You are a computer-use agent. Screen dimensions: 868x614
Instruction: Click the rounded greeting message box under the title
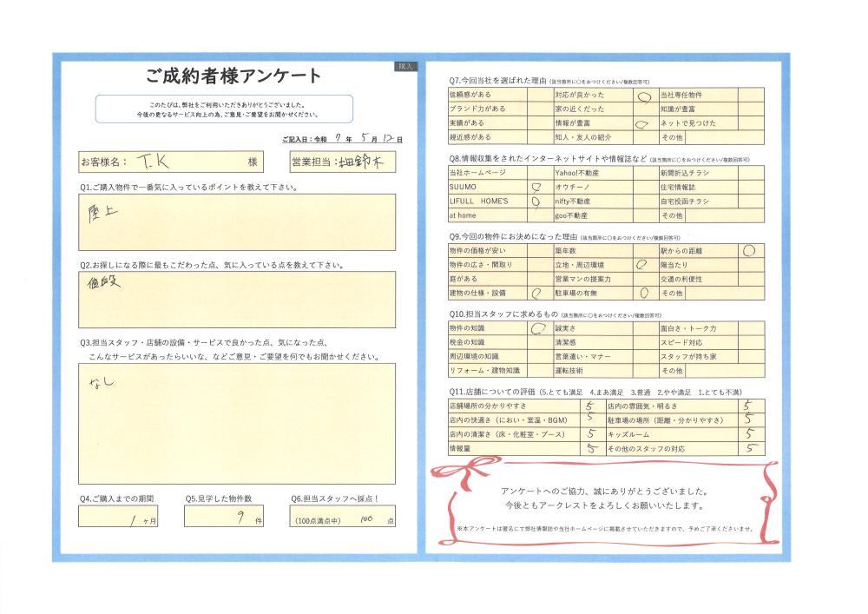click(224, 109)
